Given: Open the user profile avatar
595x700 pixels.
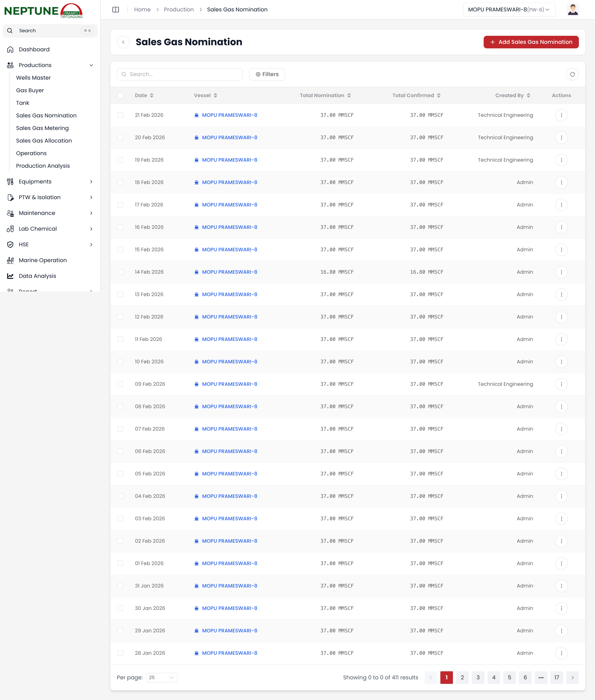Looking at the screenshot, I should tap(572, 9).
